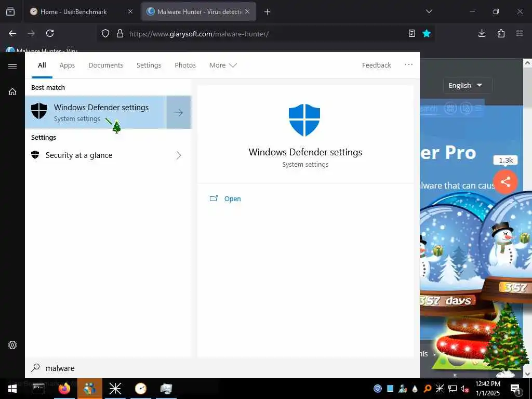This screenshot has width=532, height=399.
Task: Go to search Home icon
Action: 12,91
